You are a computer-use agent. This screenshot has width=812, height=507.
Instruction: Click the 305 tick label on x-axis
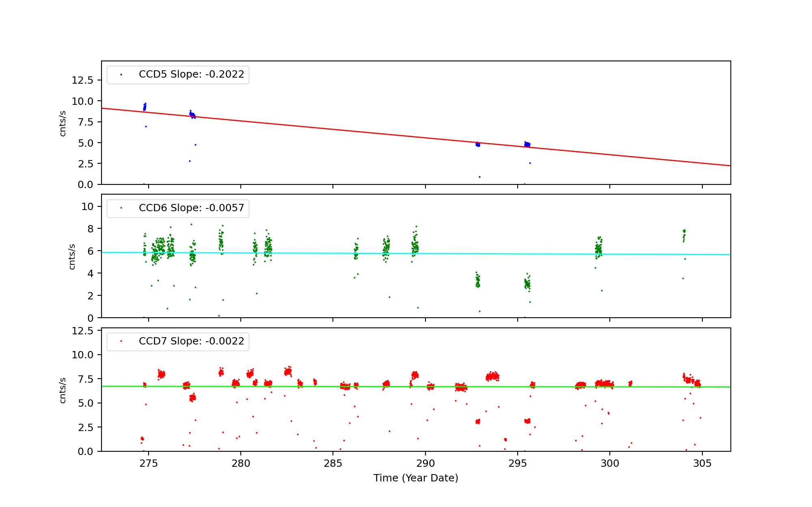(x=702, y=464)
